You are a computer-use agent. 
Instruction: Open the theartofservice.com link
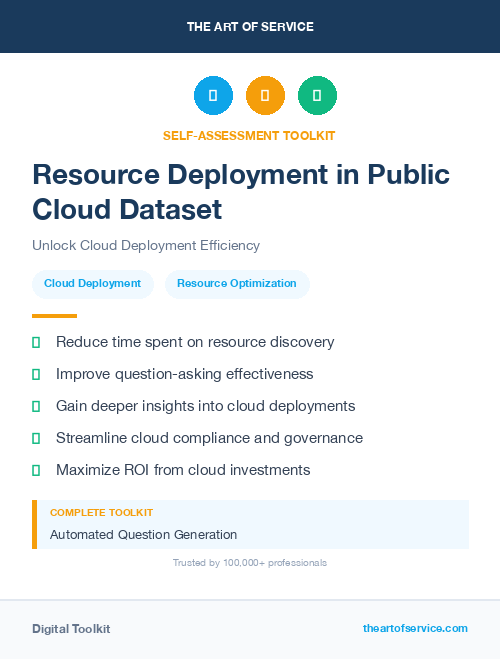[x=415, y=628]
